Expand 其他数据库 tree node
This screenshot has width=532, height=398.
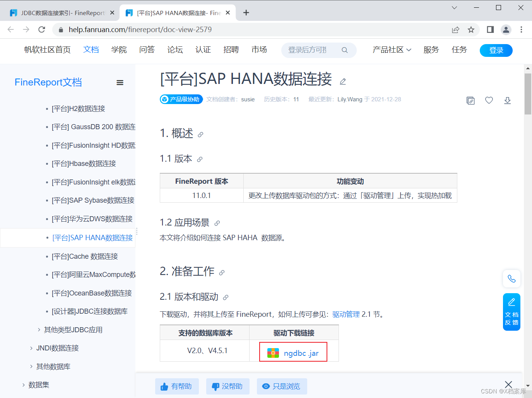click(x=31, y=367)
